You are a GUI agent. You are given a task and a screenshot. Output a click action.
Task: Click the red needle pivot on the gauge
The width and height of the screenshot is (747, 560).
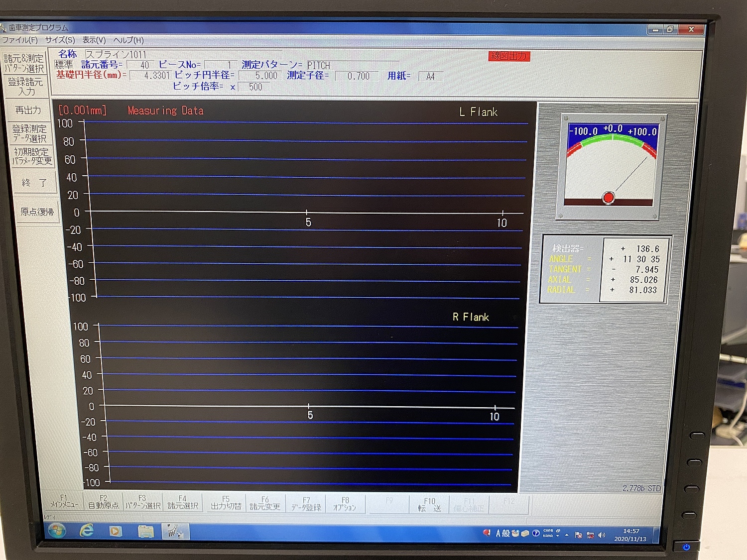[608, 198]
